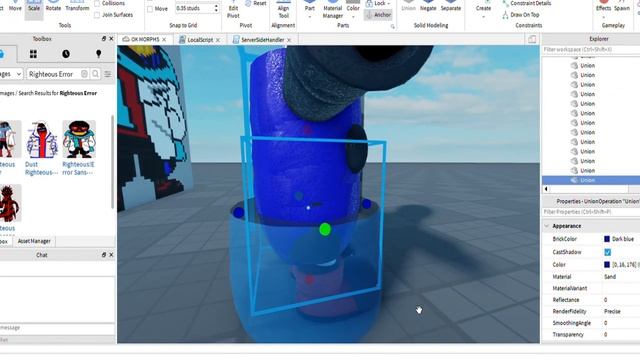Close the ServerSideHandler tab
The height and width of the screenshot is (360, 640).
[x=289, y=40]
